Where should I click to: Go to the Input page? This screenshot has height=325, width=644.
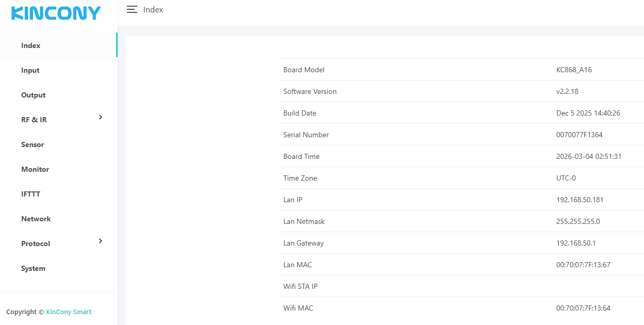(30, 70)
